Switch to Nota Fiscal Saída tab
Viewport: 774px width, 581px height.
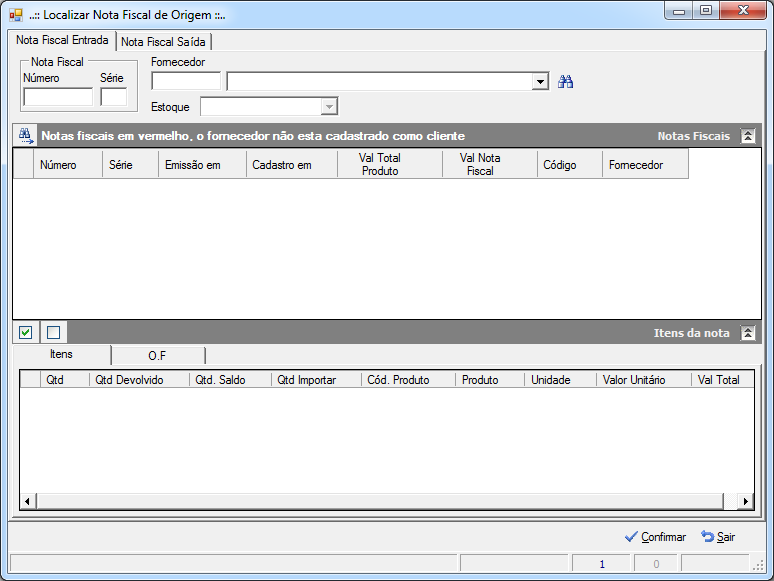click(x=163, y=42)
